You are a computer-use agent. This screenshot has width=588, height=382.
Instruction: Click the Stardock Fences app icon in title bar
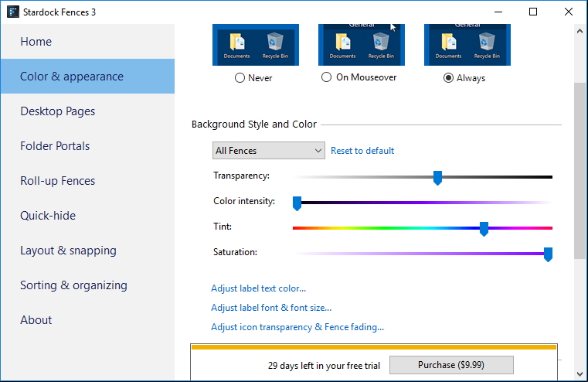coord(13,12)
